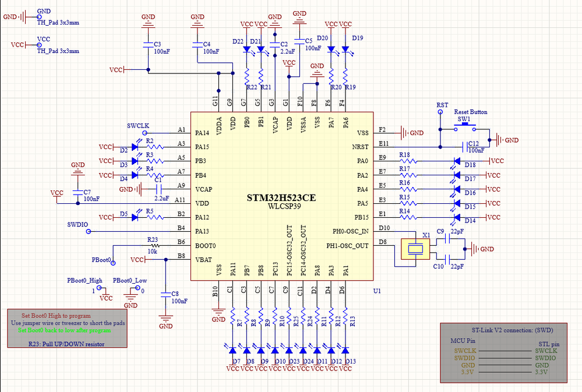This screenshot has width=582, height=392.
Task: Click the GND TH_Pad 3x3mm pad
Action: (40, 17)
